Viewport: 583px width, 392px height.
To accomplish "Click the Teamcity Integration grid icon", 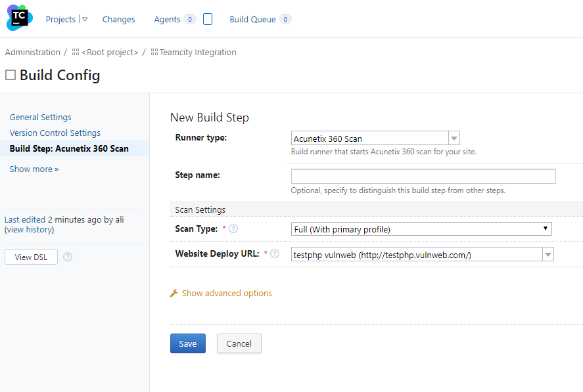I will coord(154,52).
